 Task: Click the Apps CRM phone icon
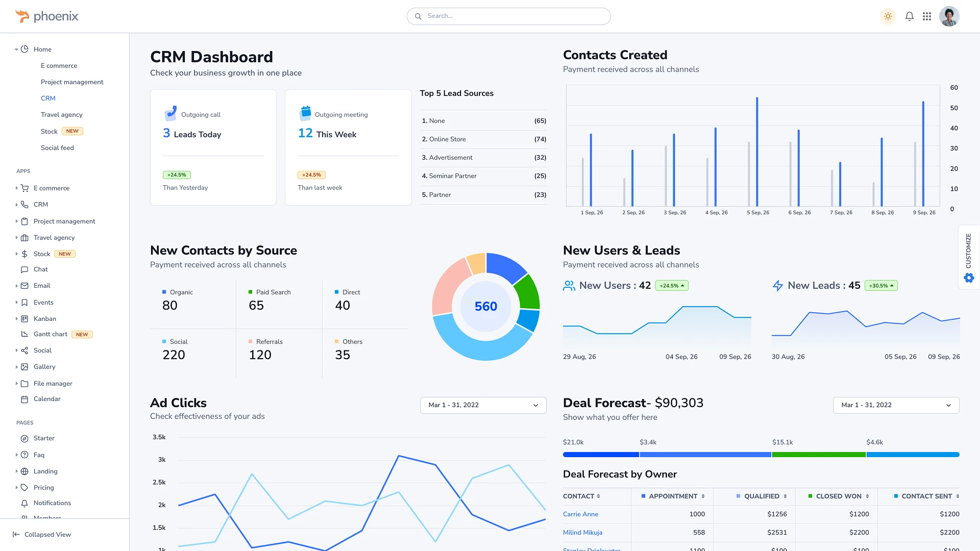[x=24, y=205]
